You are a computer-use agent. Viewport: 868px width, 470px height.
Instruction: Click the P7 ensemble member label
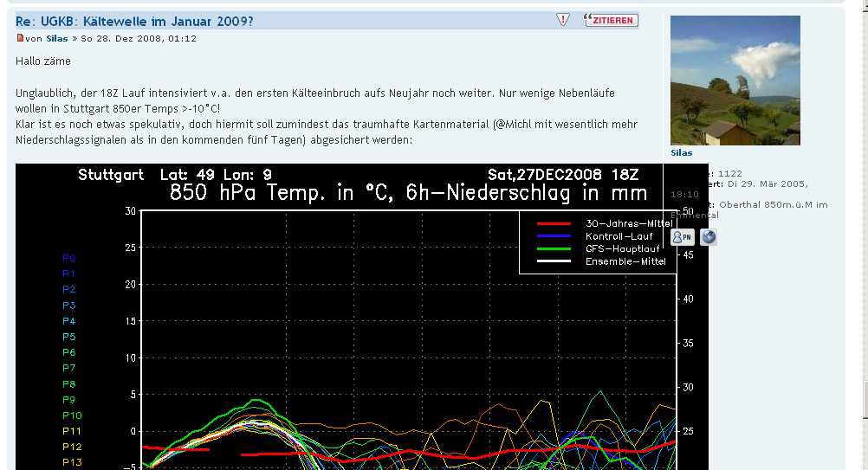click(x=69, y=368)
